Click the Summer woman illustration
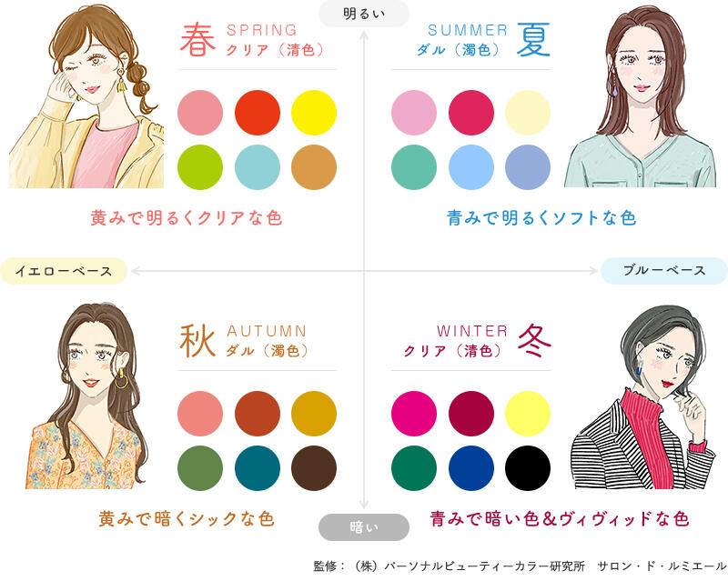Screen dimensions: 728x581 tap(641, 96)
